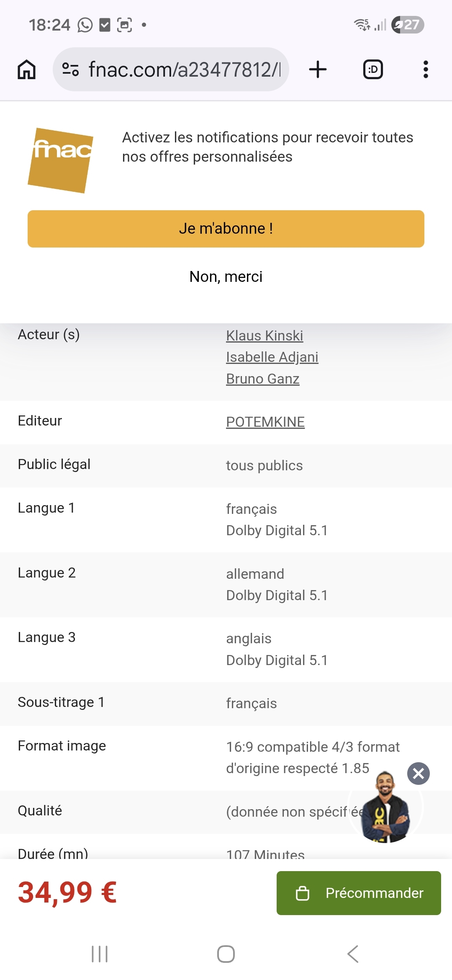Open the Klaus Kinski actor link
The image size is (452, 980).
point(265,335)
